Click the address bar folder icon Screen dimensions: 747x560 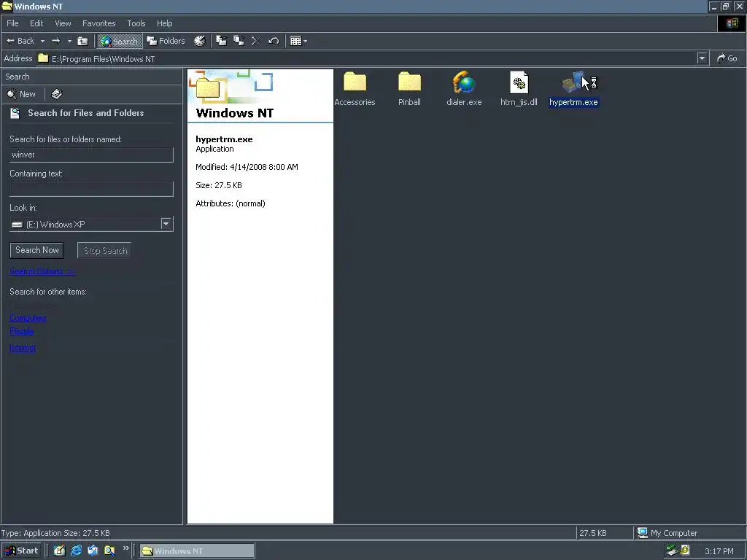click(43, 58)
